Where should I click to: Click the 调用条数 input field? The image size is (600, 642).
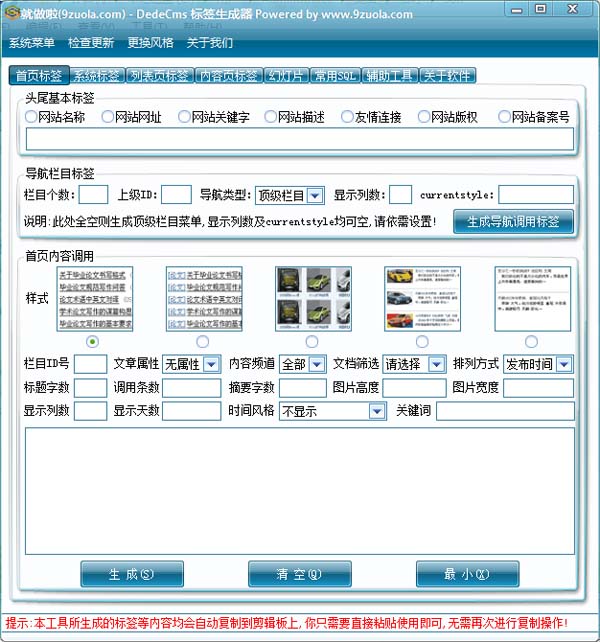(x=192, y=388)
